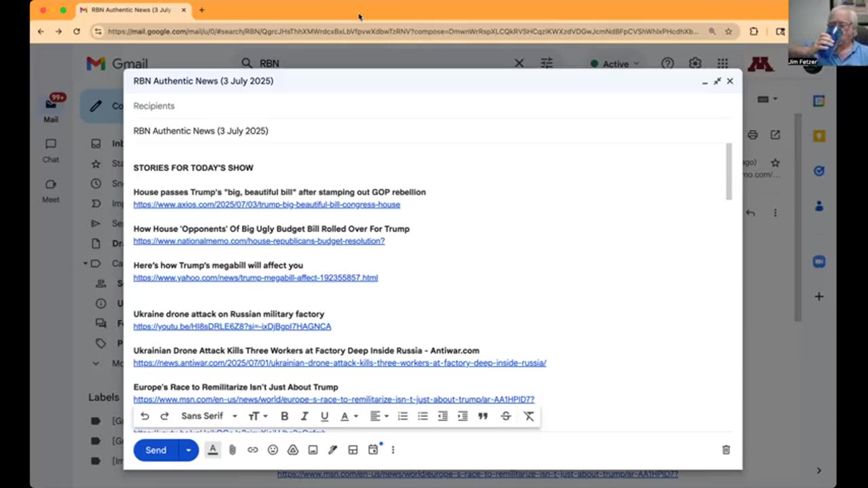Screen dimensions: 868x488
Task: Apply numbered list formatting
Action: (403, 416)
